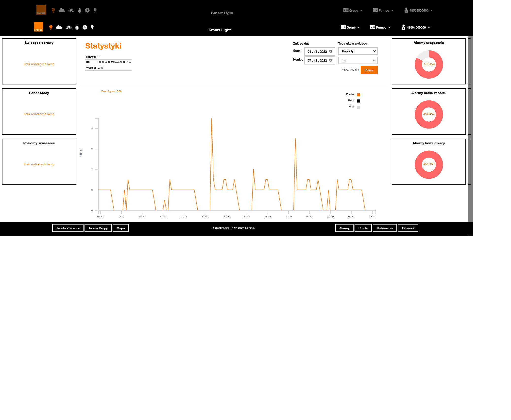The image size is (511, 420).
Task: Toggle the Pomiar series orange swatch
Action: [x=358, y=95]
